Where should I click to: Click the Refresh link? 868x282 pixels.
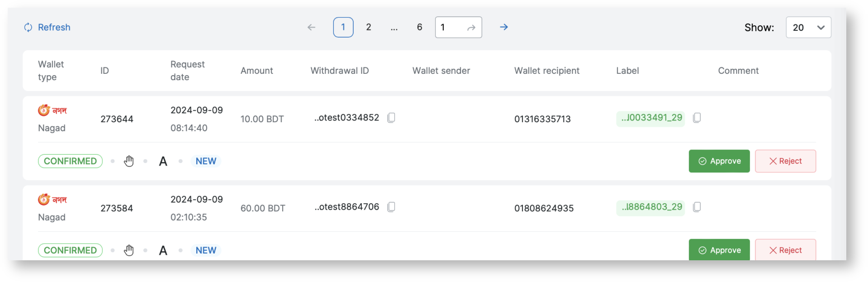47,27
